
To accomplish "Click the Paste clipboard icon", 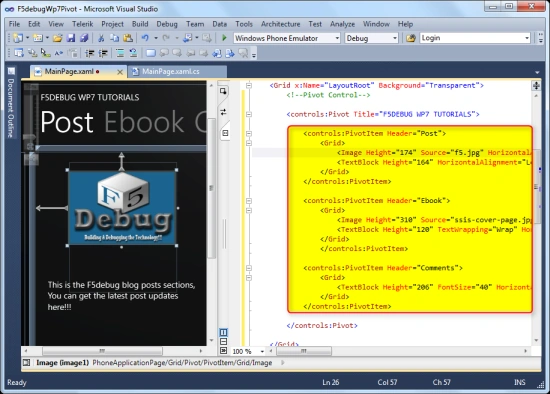I will (128, 38).
